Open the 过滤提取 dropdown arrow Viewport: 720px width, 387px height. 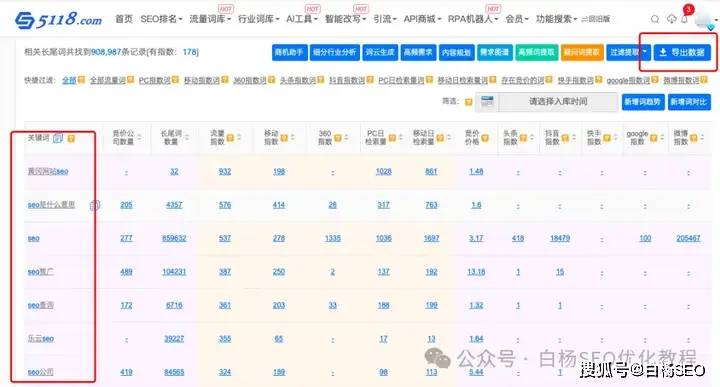click(644, 52)
